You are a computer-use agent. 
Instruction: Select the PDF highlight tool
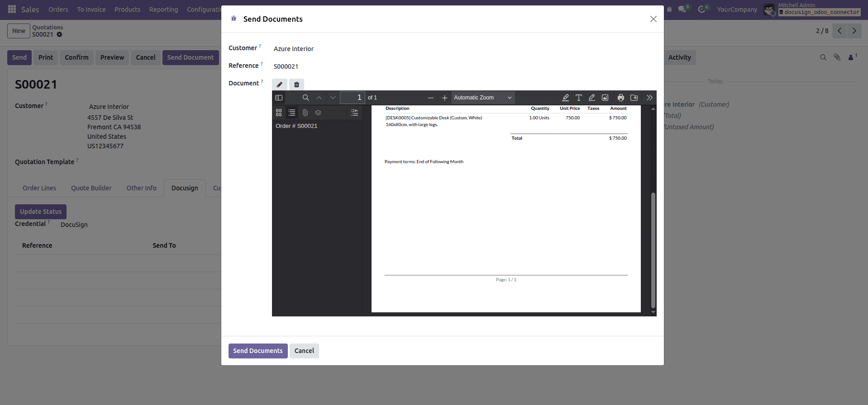tap(565, 98)
